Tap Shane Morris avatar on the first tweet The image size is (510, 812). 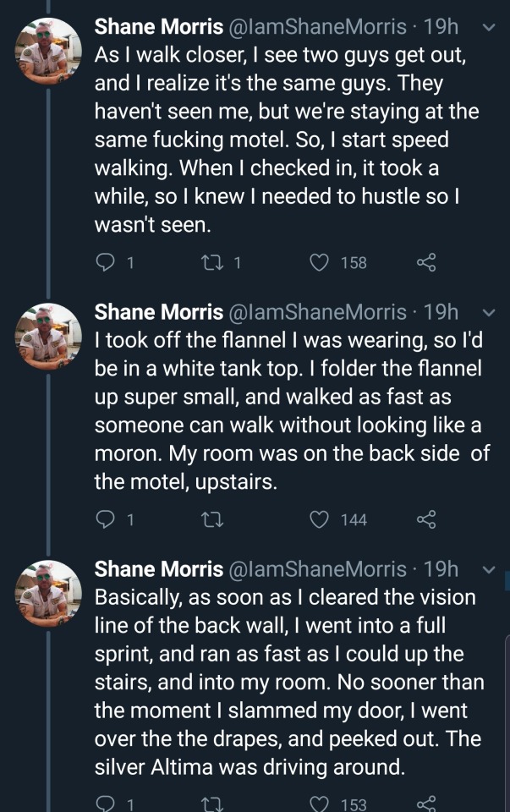(x=48, y=51)
